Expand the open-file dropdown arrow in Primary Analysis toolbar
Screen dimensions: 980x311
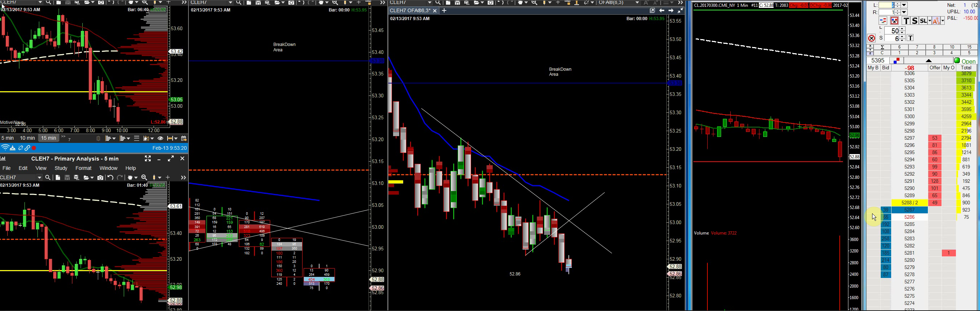tap(92, 177)
